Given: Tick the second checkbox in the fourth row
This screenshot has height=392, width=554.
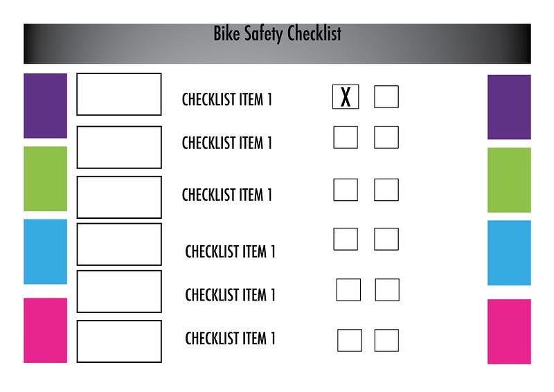Looking at the screenshot, I should [386, 239].
